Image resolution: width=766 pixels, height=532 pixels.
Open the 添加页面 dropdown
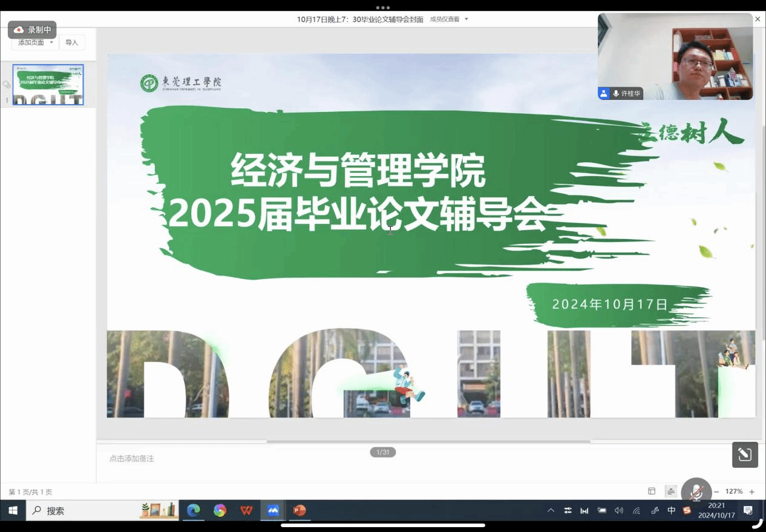35,42
